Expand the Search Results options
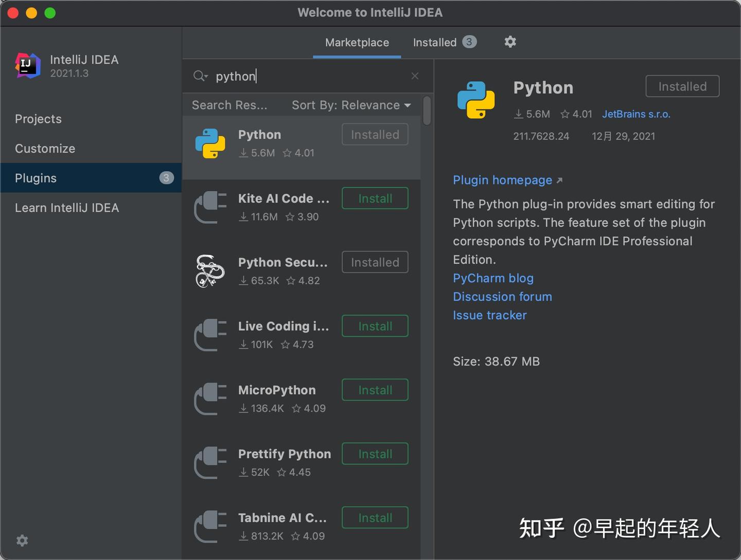The width and height of the screenshot is (741, 560). point(230,105)
